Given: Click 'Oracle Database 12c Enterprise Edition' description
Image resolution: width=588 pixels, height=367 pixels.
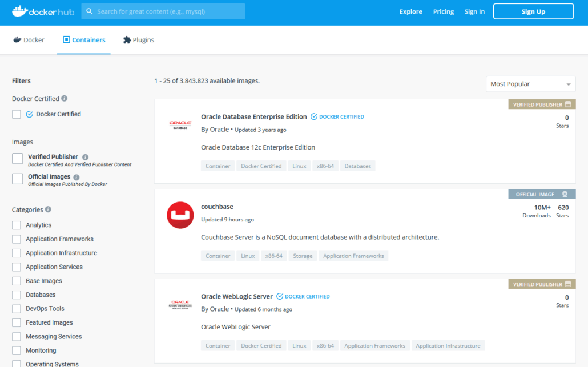Looking at the screenshot, I should point(258,147).
